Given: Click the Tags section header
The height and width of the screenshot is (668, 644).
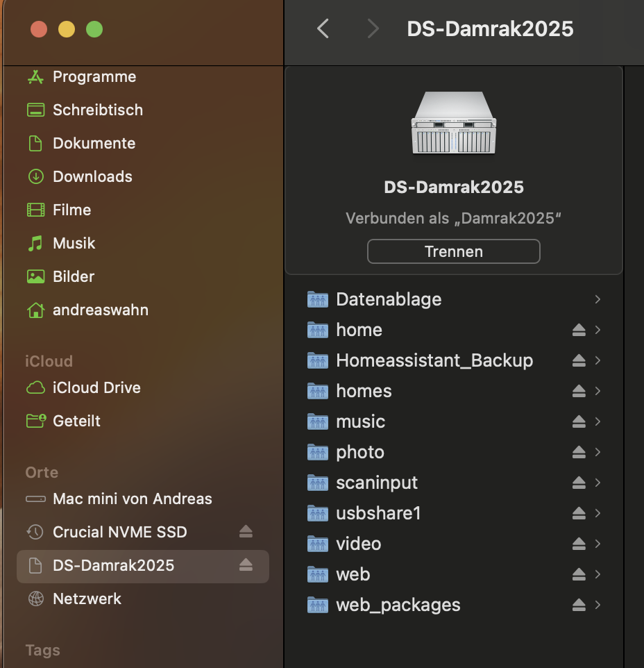Looking at the screenshot, I should pyautogui.click(x=42, y=650).
